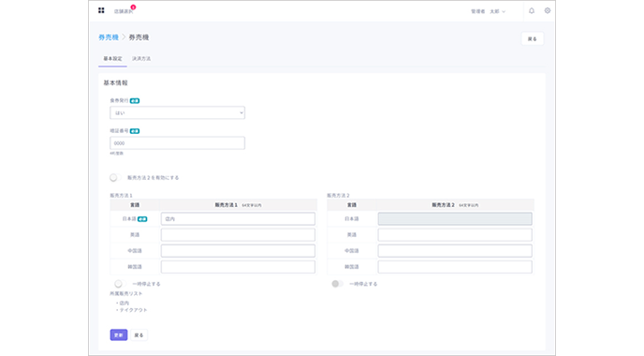Click the 販売方法1 韓国語 field
Viewport: 644px width, 356px height.
coord(238,267)
